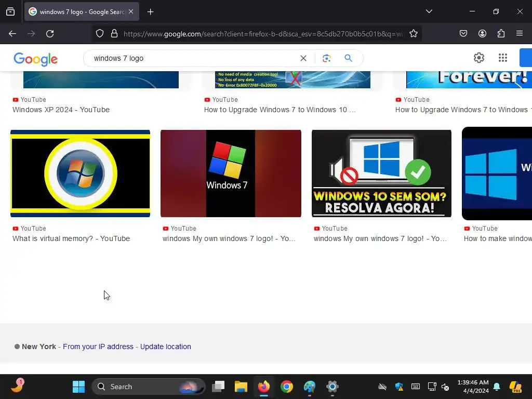Screen dimensions: 532x399
Task: Save page to Pocket
Action: (463, 33)
